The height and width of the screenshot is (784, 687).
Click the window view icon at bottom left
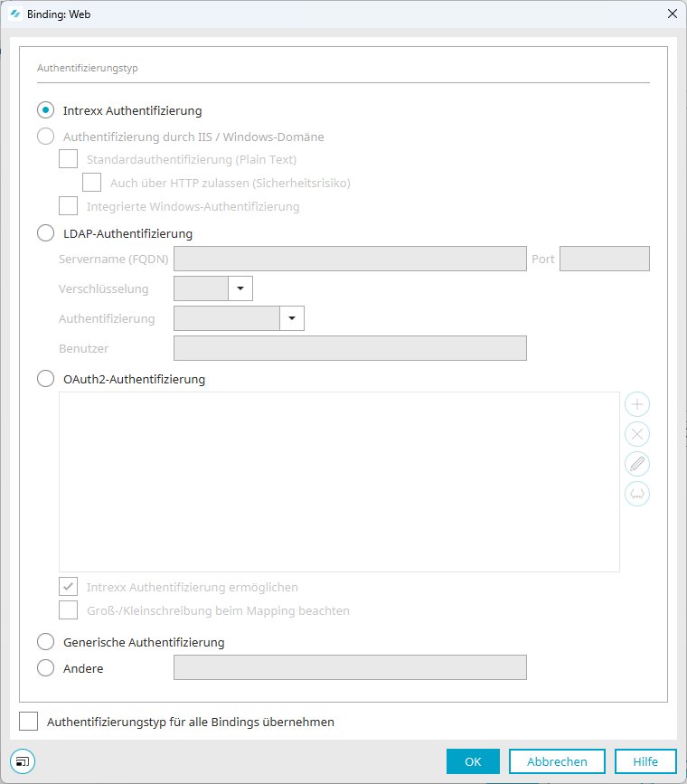click(23, 761)
